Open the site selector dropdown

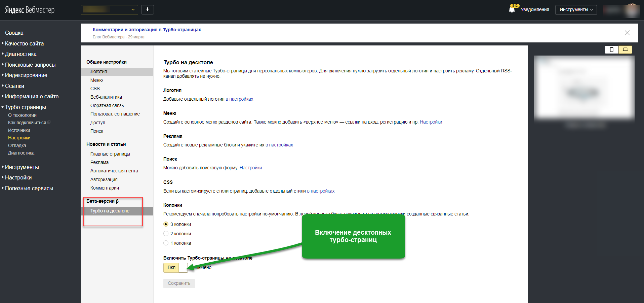tap(109, 10)
